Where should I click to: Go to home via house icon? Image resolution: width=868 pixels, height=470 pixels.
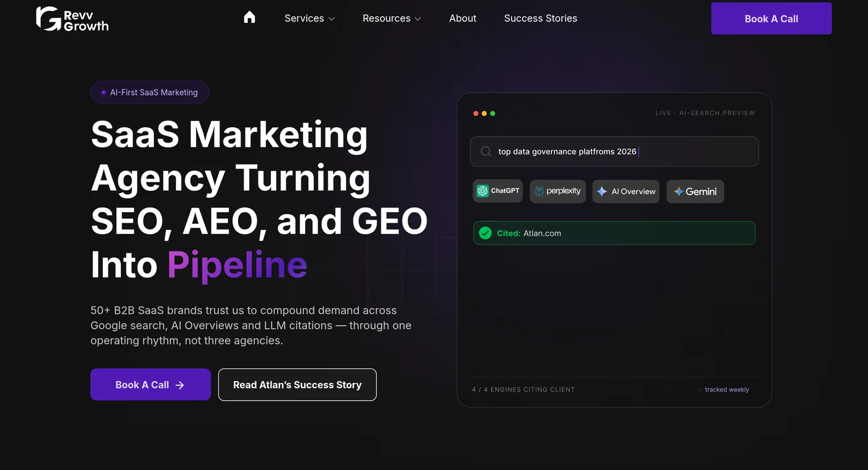[249, 17]
